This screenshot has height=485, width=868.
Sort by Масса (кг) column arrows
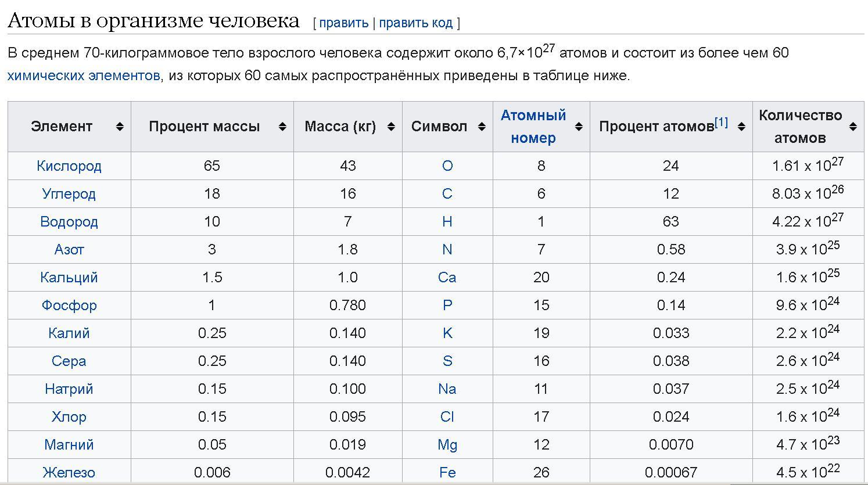pos(391,127)
